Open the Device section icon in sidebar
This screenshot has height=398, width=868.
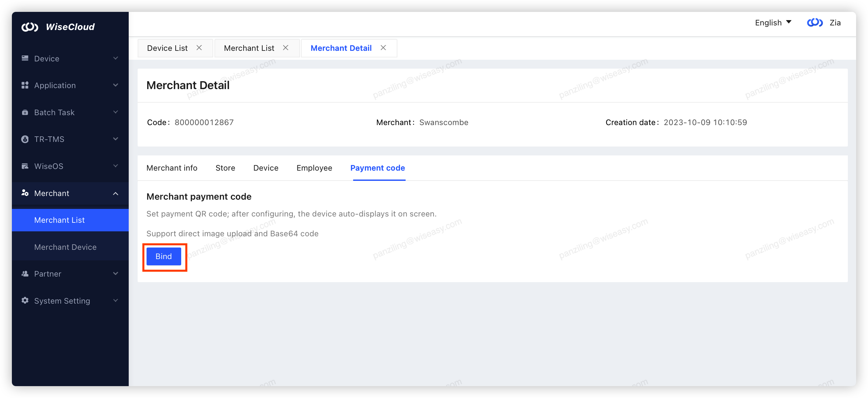pyautogui.click(x=25, y=58)
